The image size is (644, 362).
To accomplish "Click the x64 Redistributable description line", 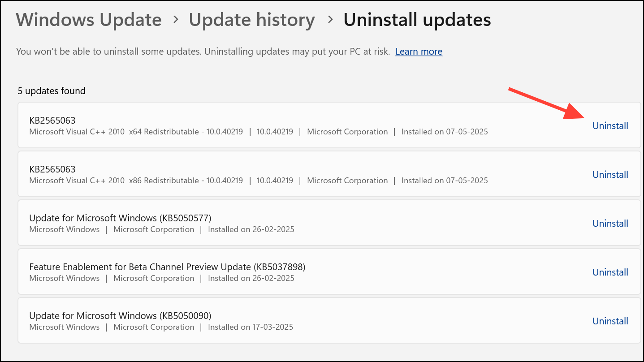I will tap(259, 132).
